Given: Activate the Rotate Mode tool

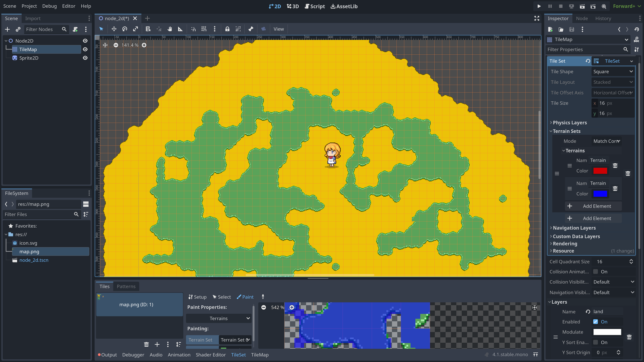Looking at the screenshot, I should click(125, 29).
